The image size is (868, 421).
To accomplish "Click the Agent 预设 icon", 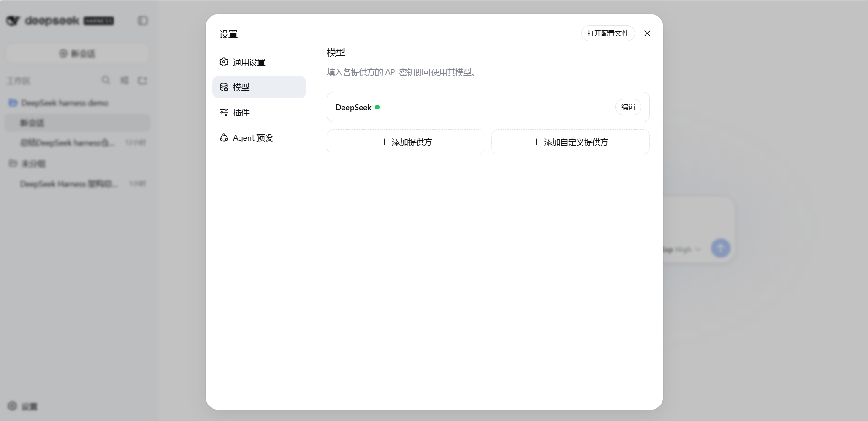I will [224, 137].
